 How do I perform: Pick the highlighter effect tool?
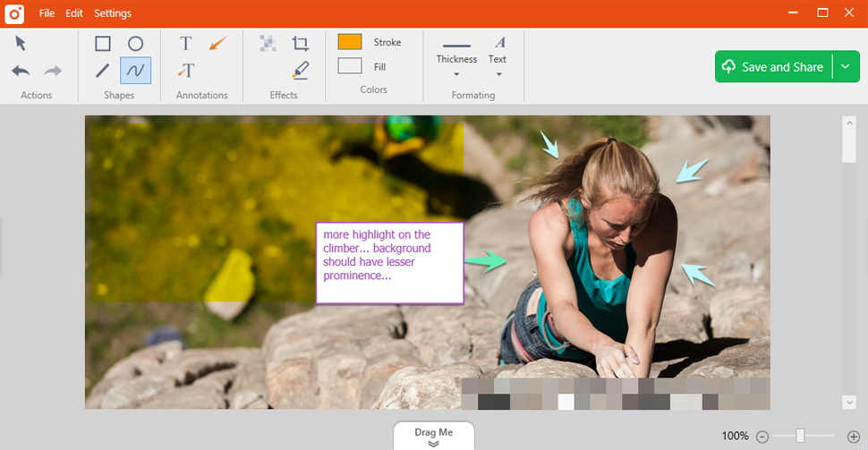click(x=300, y=71)
